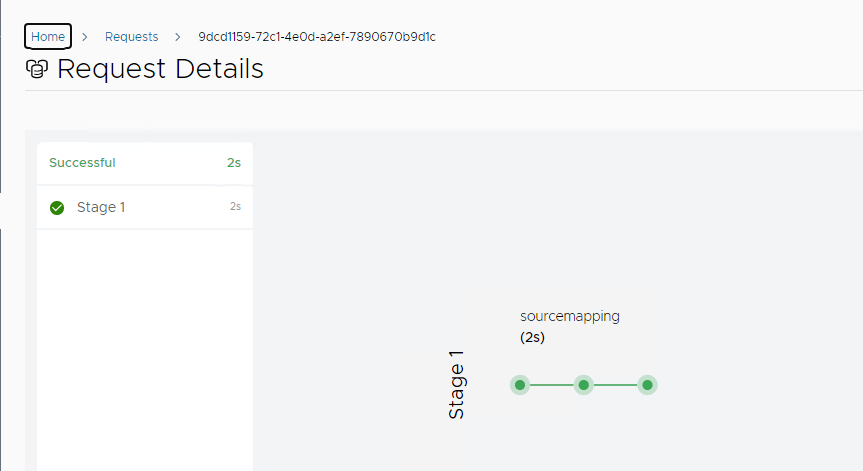Click the line between middle and last nodes
Screen dimensions: 863x471
(616, 385)
